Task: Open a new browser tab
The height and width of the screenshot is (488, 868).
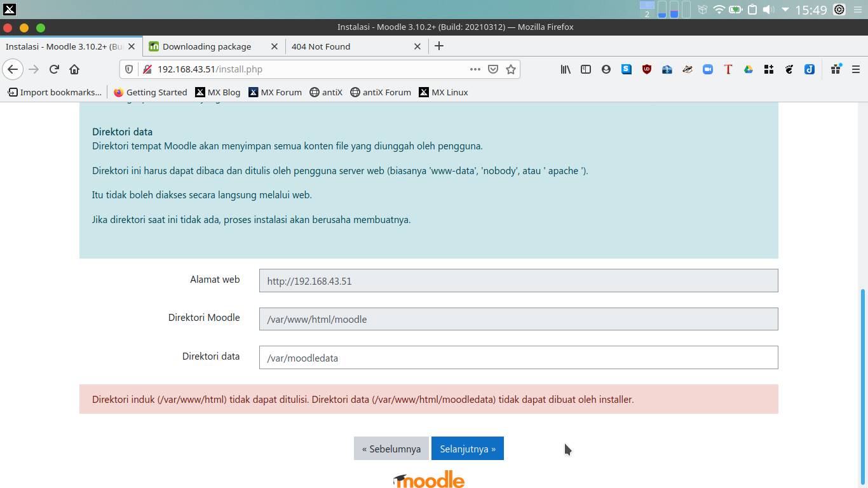Action: tap(439, 46)
